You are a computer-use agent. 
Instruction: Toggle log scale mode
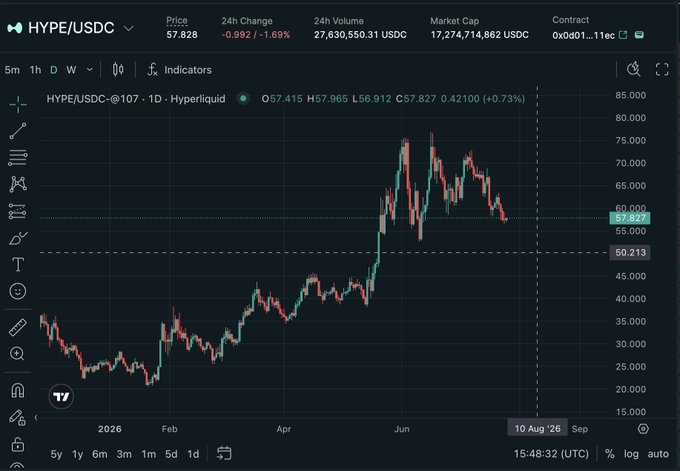(631, 454)
